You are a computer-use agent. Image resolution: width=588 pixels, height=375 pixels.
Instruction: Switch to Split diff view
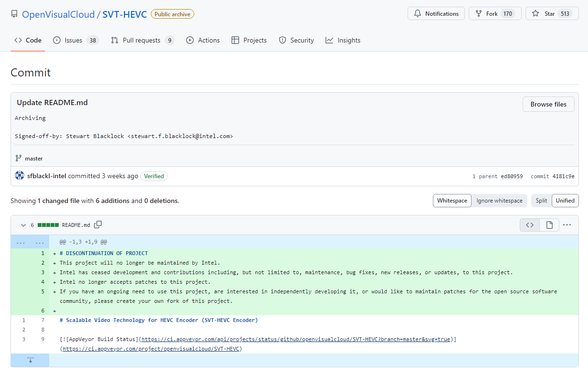click(x=541, y=201)
